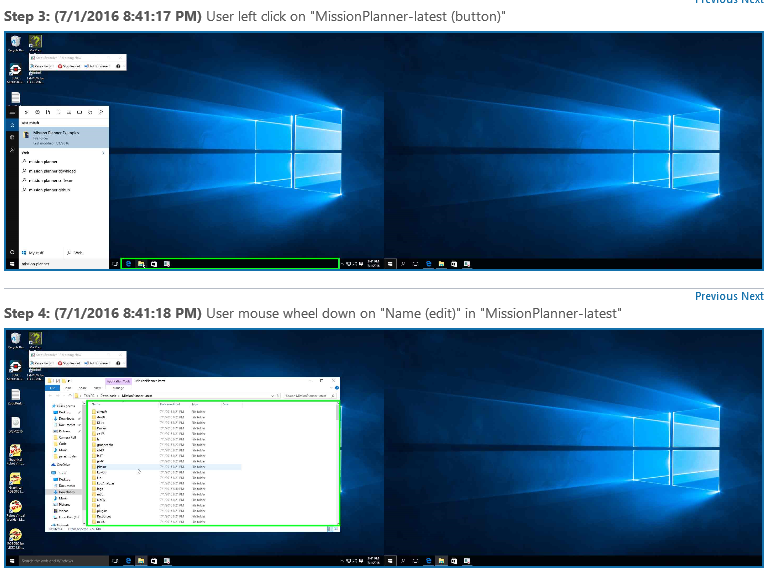The width and height of the screenshot is (768, 572).
Task: Select the Home icon in Step 3 search sidebar
Action: coord(12,125)
